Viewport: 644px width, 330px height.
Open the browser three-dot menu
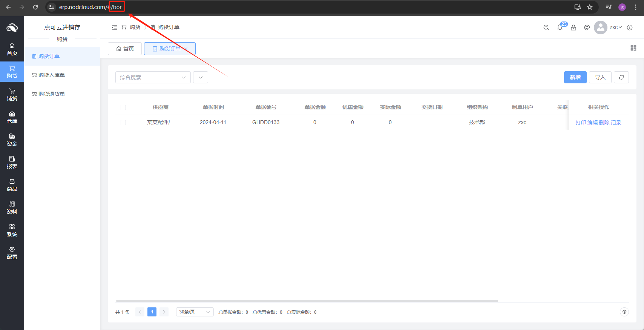(636, 7)
